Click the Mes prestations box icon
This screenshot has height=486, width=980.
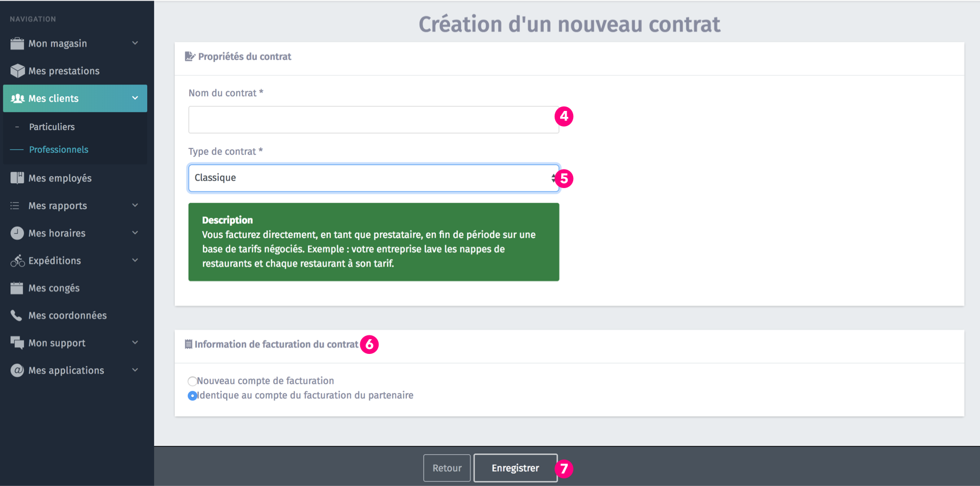tap(17, 71)
